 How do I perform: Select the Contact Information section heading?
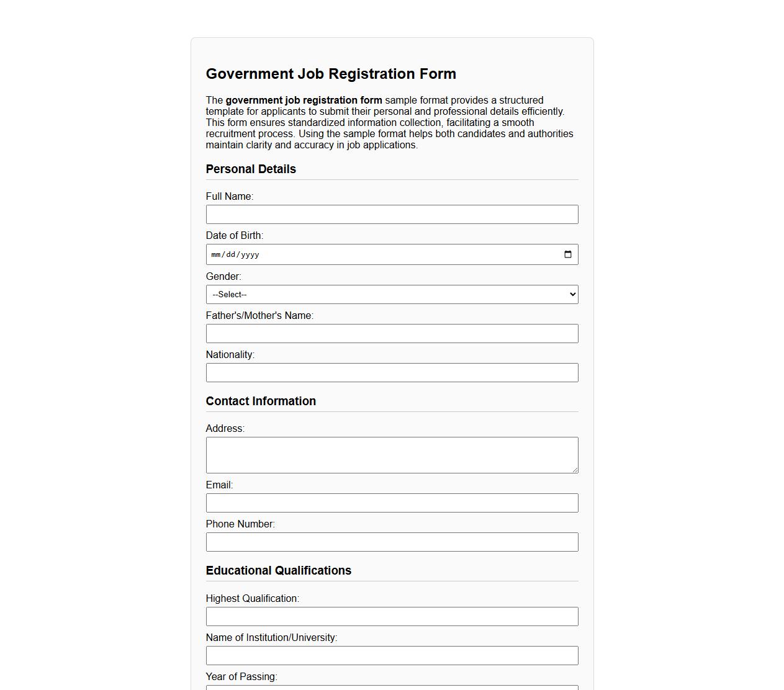261,401
